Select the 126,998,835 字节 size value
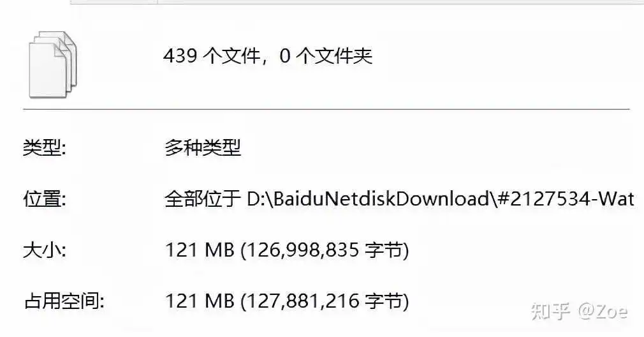Screen dimensions: 644x337 click(x=325, y=250)
